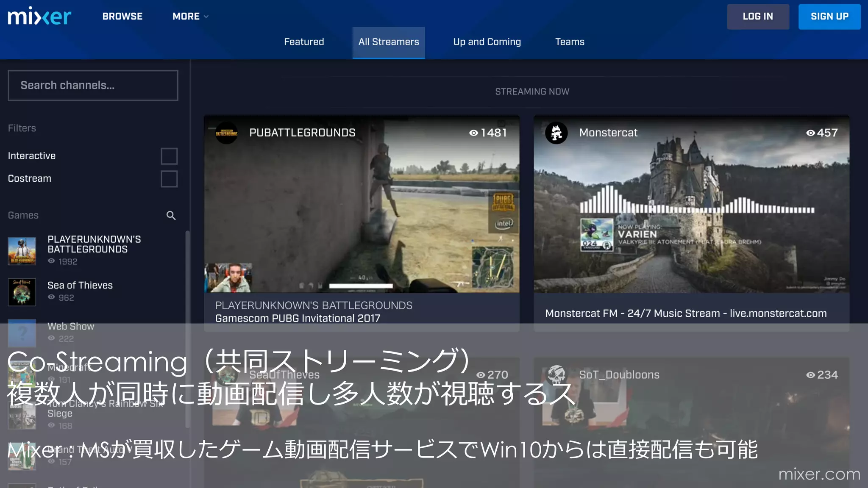Open Monstercat channel avatar icon
The width and height of the screenshot is (868, 488).
click(x=556, y=133)
